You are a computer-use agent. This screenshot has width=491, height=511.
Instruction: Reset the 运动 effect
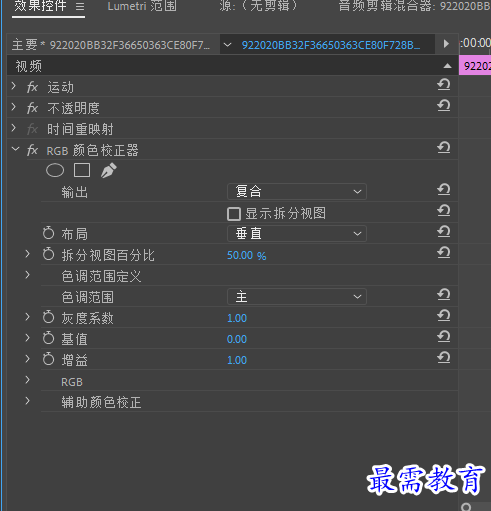pyautogui.click(x=444, y=85)
